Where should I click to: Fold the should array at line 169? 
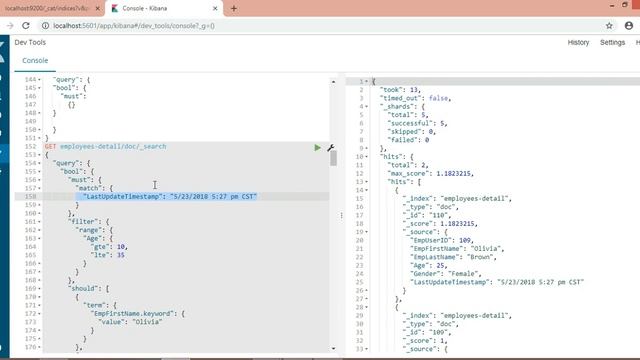39,289
